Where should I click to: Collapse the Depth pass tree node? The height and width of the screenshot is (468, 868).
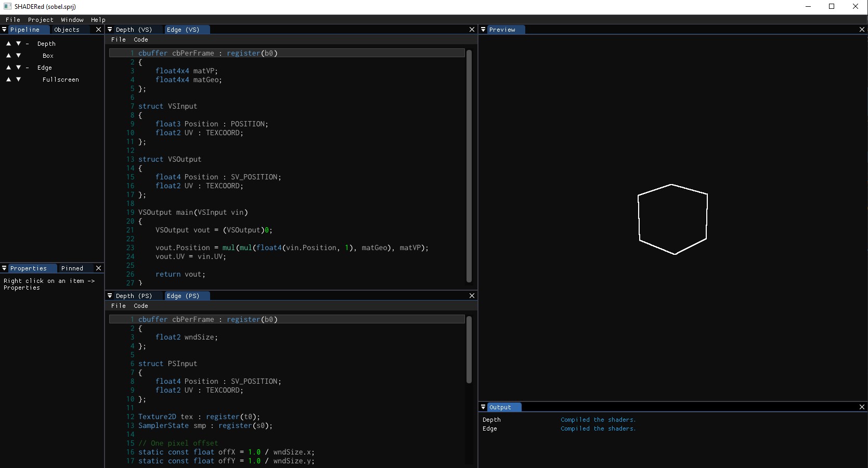[x=27, y=44]
